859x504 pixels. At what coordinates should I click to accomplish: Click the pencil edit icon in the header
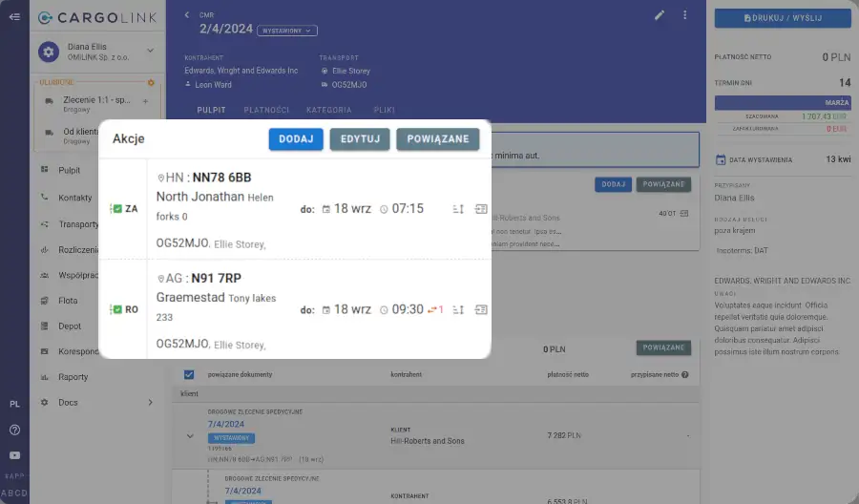coord(659,15)
